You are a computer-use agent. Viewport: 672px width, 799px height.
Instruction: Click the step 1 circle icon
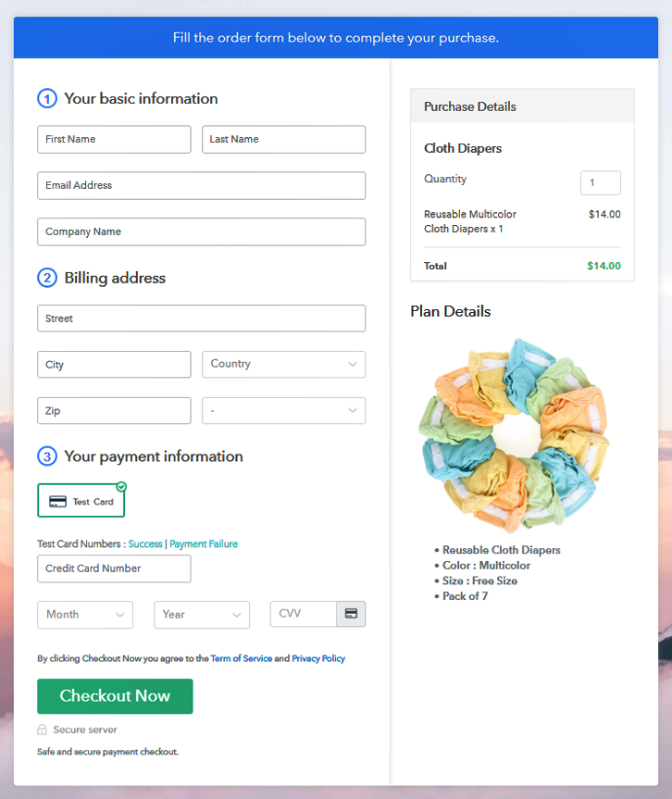(x=47, y=98)
